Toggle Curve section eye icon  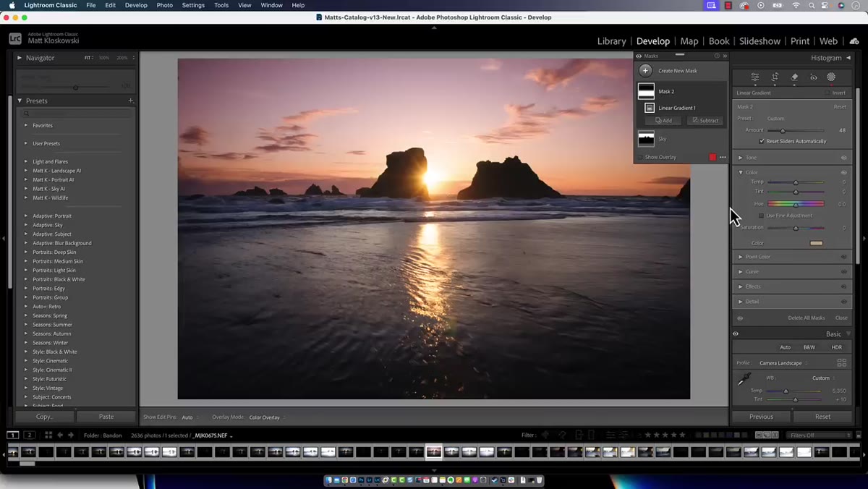pyautogui.click(x=843, y=272)
